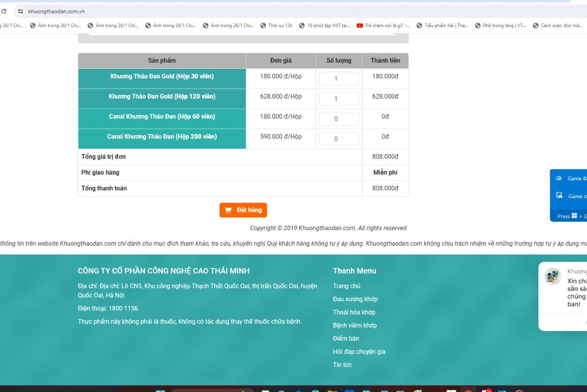587x392 pixels.
Task: Open 'Điểm bán' in the footer menu
Action: [x=346, y=339]
